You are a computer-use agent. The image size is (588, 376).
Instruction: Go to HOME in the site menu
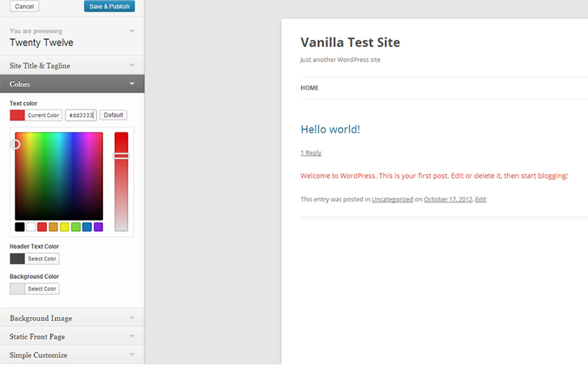pyautogui.click(x=309, y=88)
